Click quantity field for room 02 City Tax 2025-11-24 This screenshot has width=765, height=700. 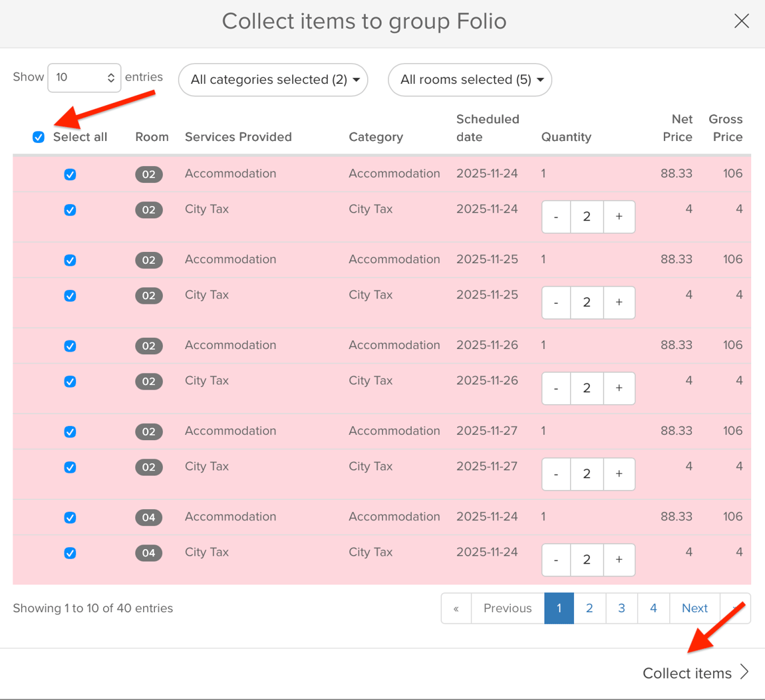click(587, 217)
